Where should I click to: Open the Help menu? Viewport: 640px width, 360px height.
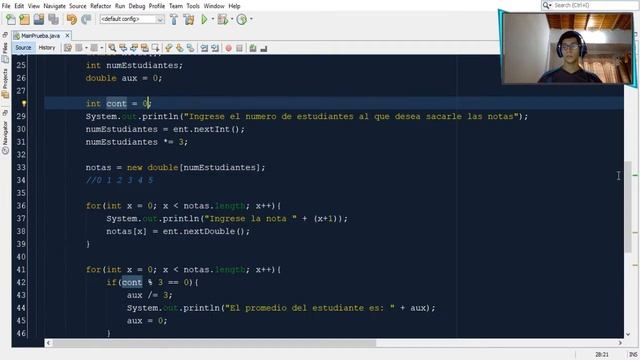click(x=234, y=6)
